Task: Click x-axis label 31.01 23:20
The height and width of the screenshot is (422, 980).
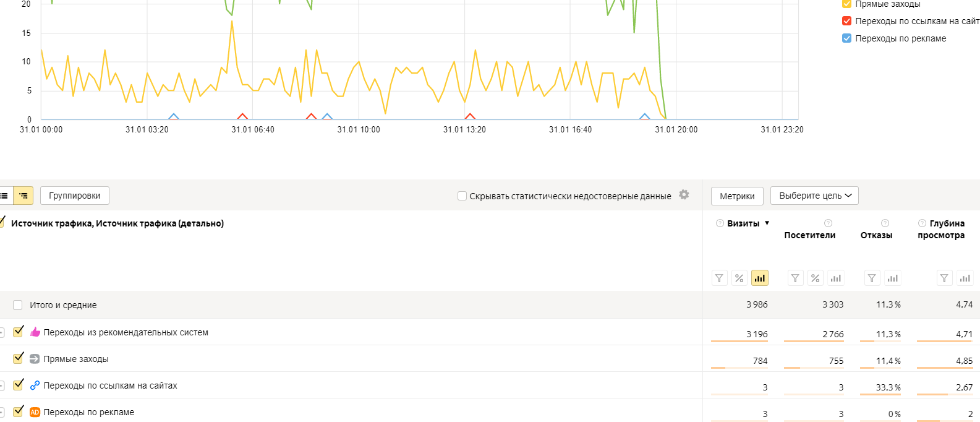Action: point(782,129)
